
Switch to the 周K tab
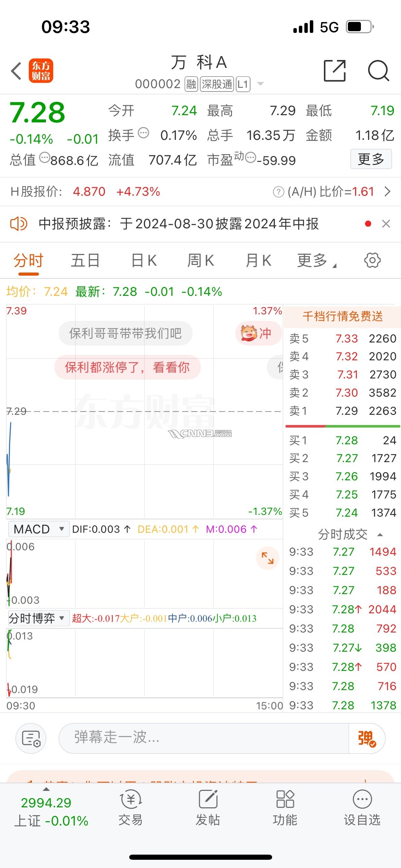[x=201, y=261]
